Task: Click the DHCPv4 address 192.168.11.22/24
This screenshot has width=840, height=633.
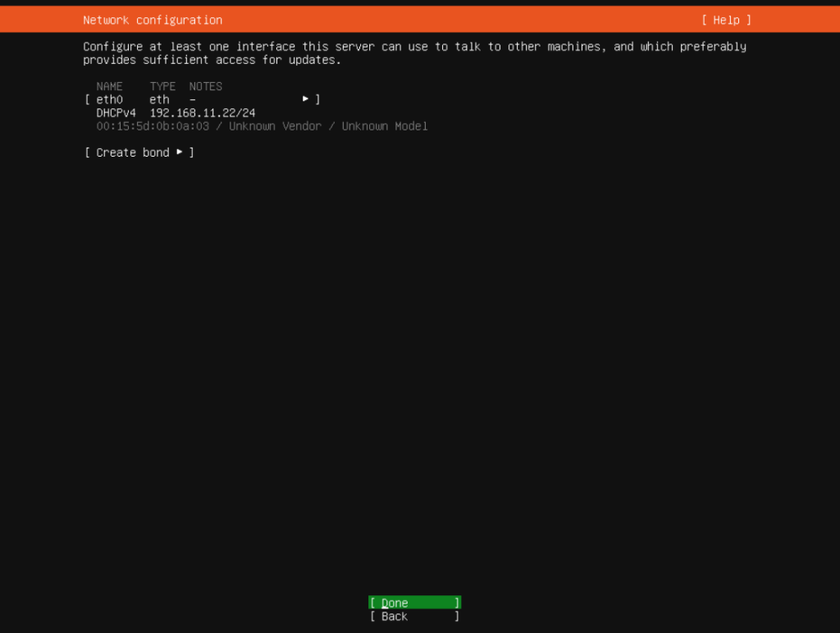Action: pos(202,112)
